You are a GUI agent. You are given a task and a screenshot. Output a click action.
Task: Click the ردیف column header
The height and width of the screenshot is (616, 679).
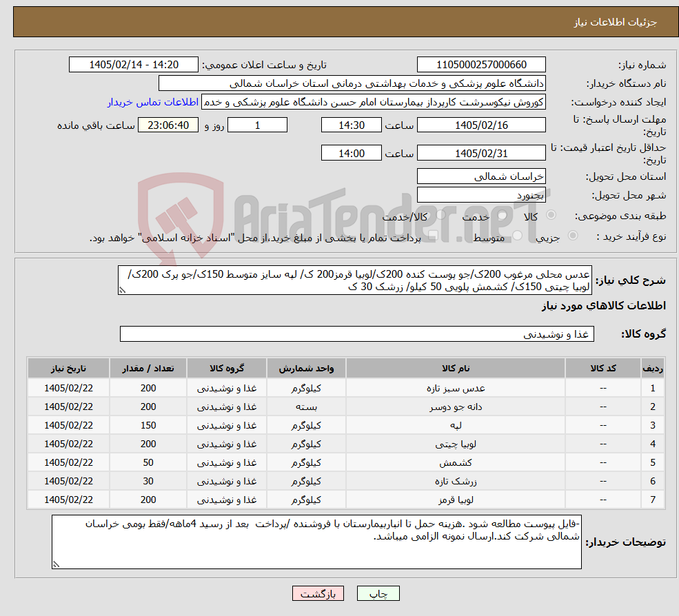[x=653, y=369]
